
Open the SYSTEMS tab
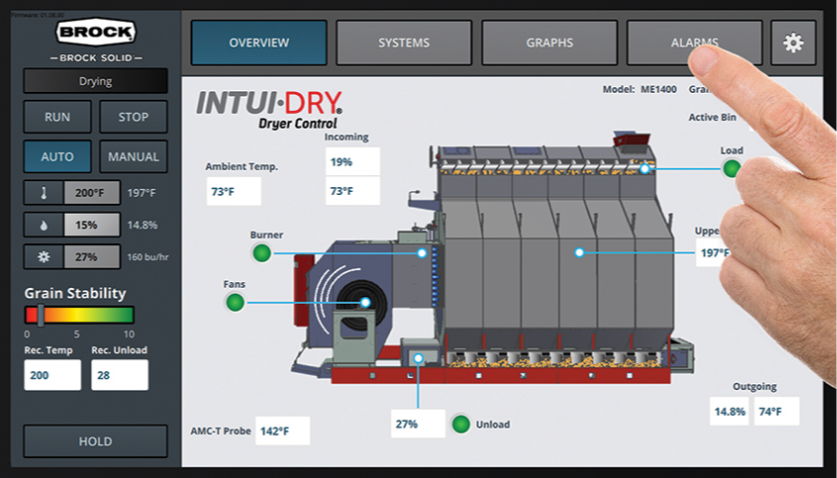tap(404, 43)
